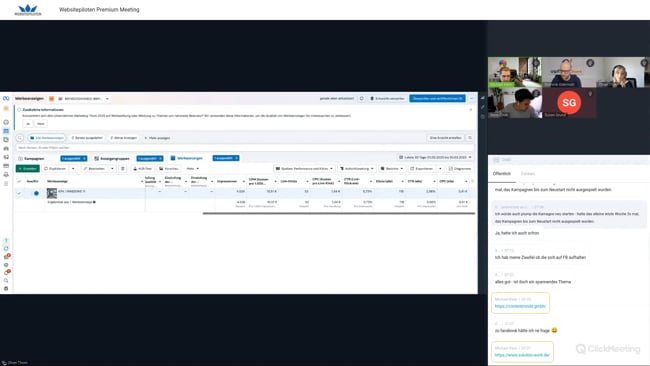The height and width of the screenshot is (366, 650).
Task: Click the Exportieren button
Action: point(422,169)
